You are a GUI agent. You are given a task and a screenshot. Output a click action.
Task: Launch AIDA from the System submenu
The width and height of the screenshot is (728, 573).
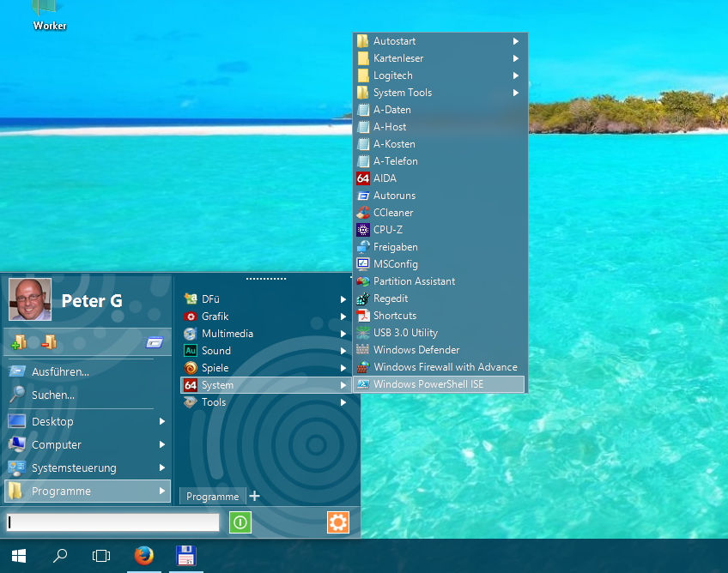(x=440, y=178)
